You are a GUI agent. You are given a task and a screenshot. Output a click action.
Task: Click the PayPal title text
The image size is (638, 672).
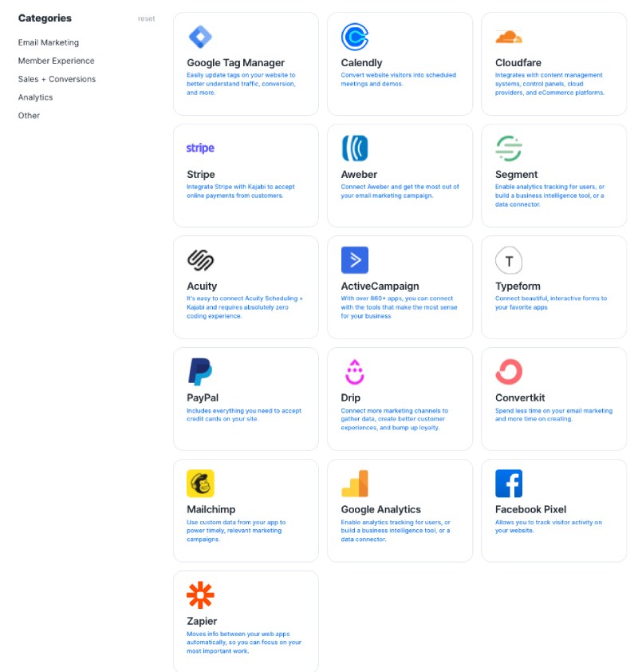click(203, 397)
